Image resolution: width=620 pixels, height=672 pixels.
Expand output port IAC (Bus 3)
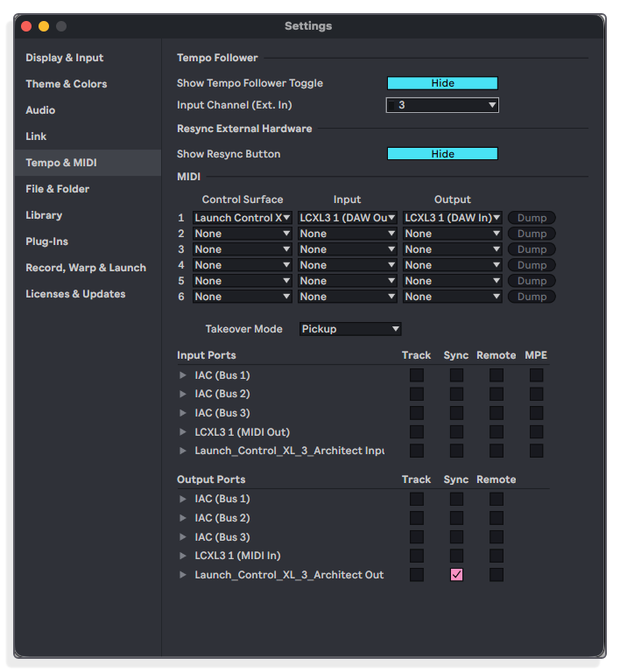[x=183, y=537]
